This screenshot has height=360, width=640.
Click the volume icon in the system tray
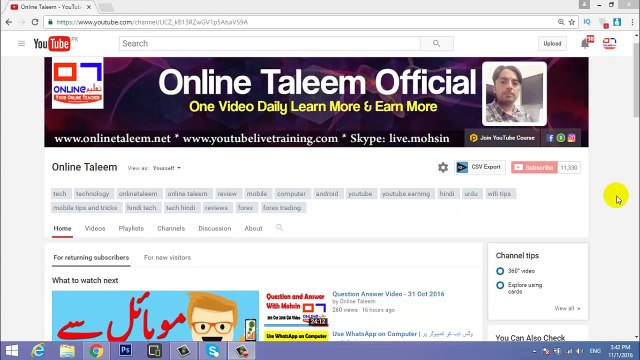(x=580, y=351)
